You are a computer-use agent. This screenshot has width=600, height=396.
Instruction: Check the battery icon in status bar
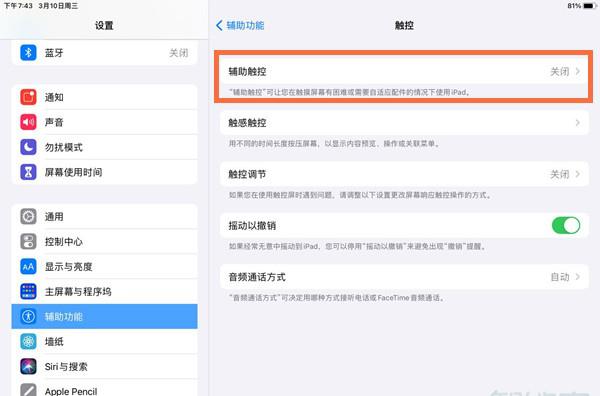pos(590,6)
